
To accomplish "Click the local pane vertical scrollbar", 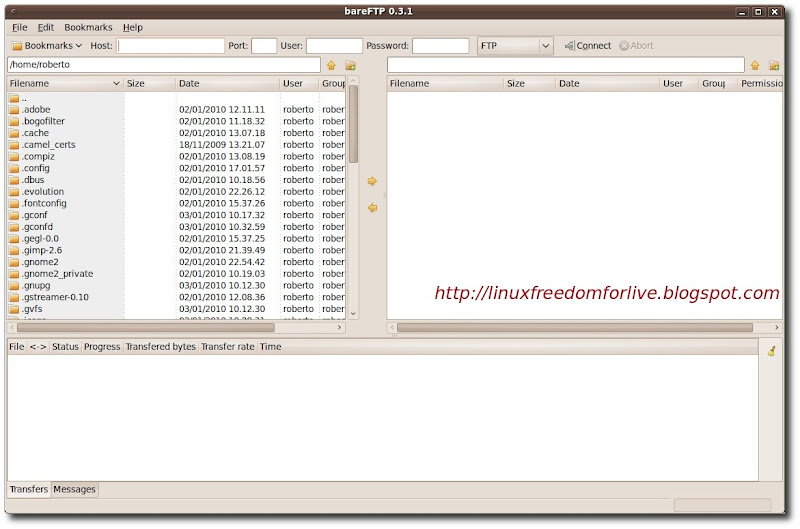I will [353, 124].
